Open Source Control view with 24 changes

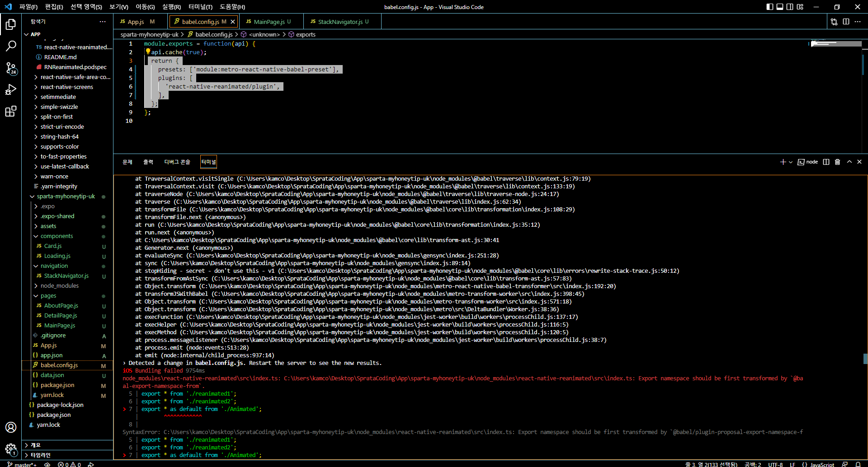tap(11, 68)
